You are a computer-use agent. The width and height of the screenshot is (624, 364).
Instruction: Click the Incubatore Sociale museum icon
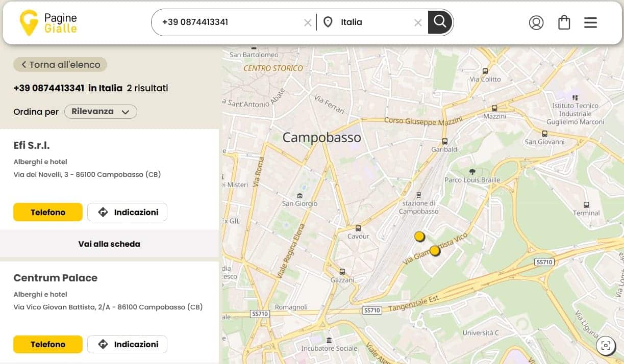pyautogui.click(x=329, y=340)
